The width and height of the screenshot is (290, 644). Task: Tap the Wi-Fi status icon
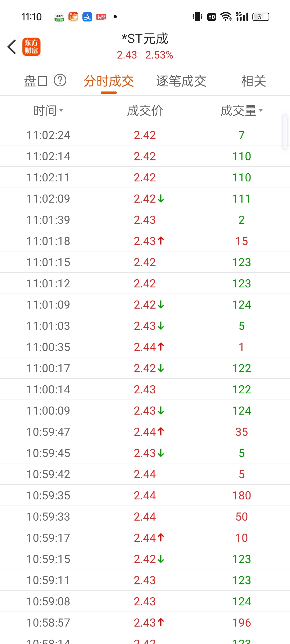tap(226, 17)
